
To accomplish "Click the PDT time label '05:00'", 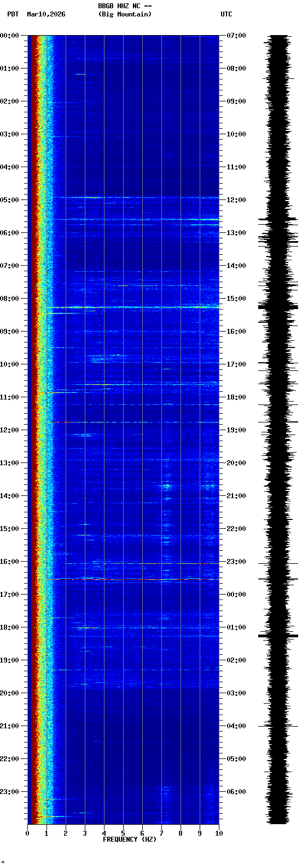I will pos(9,200).
